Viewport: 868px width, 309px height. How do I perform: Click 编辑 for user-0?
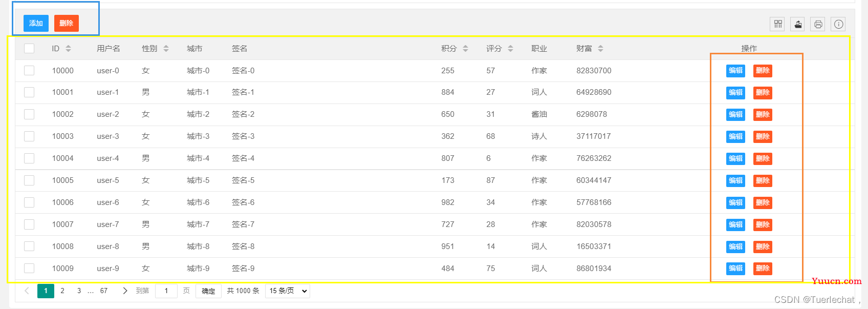(735, 71)
